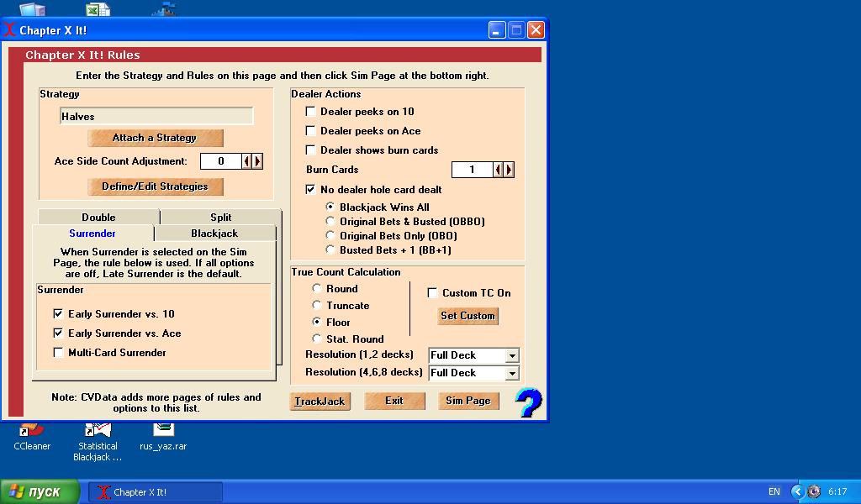
Task: Increase the Burn Cards stepper value
Action: tap(509, 170)
